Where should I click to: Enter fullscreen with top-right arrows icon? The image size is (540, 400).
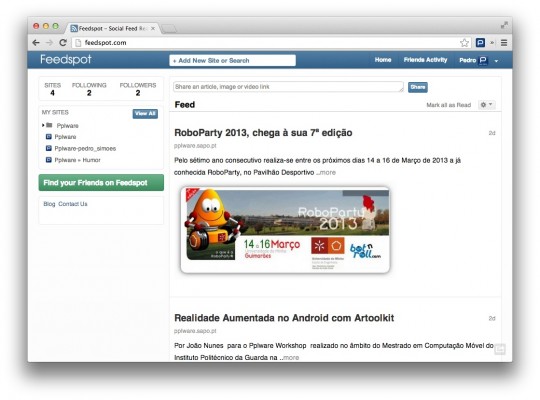point(504,25)
